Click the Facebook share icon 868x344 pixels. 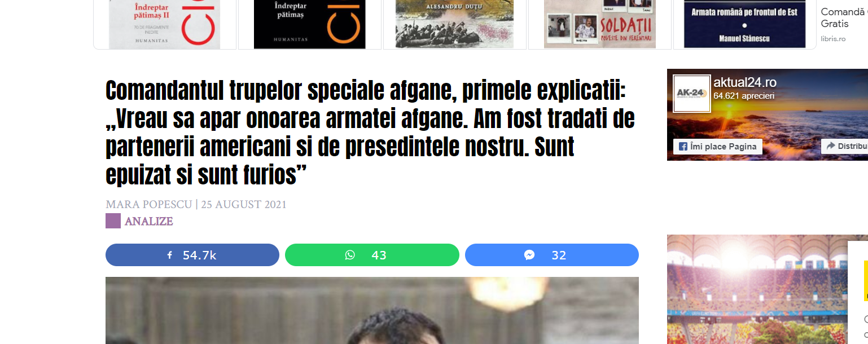click(x=169, y=255)
